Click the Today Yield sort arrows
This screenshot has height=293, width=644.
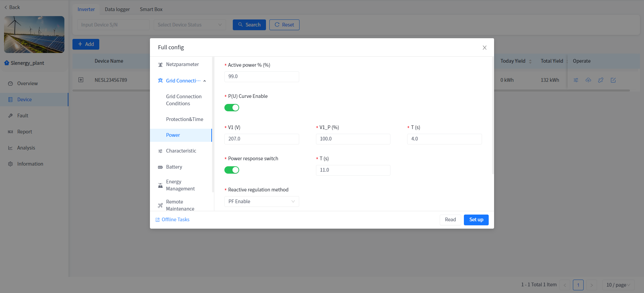[530, 61]
